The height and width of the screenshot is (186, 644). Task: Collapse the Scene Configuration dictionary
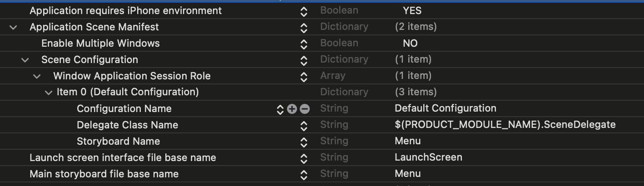click(x=25, y=60)
